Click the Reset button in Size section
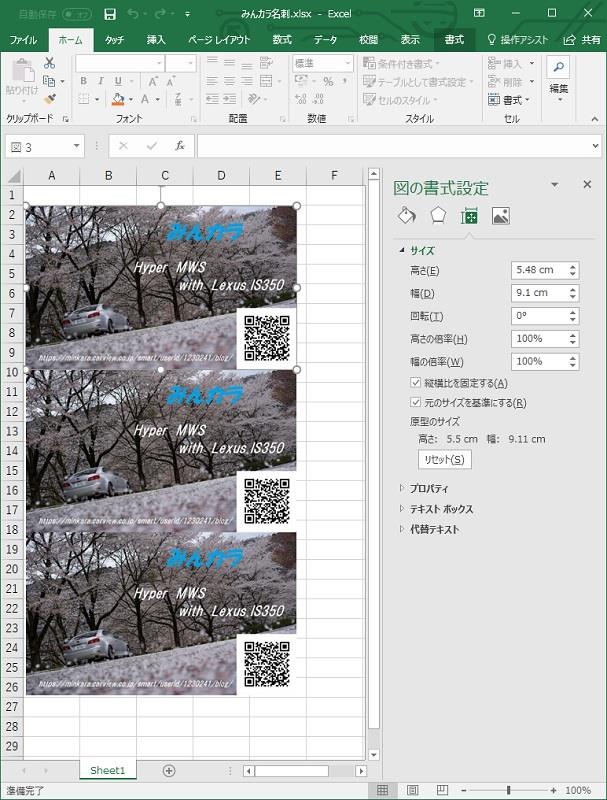 pos(444,460)
